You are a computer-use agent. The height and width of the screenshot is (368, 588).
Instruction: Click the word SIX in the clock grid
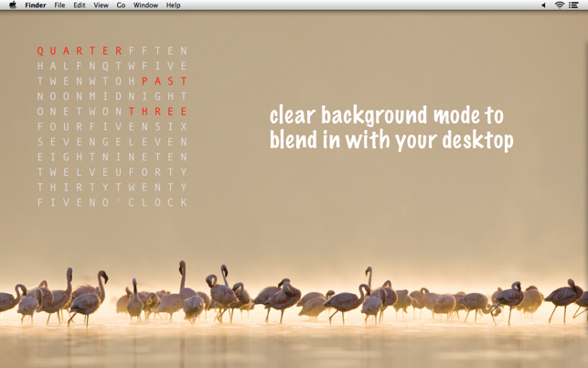171,126
